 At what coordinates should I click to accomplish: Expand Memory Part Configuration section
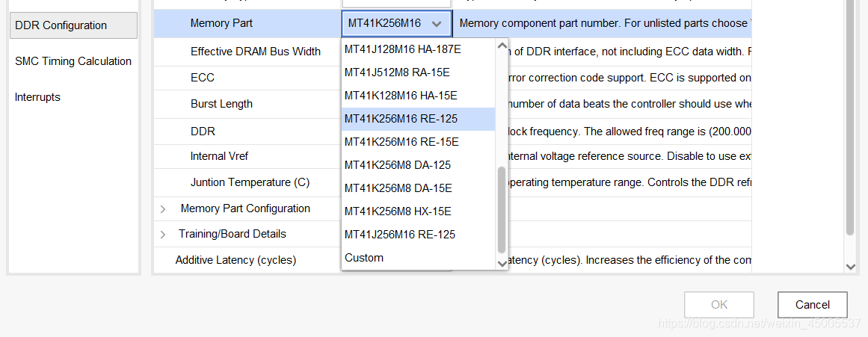point(163,209)
